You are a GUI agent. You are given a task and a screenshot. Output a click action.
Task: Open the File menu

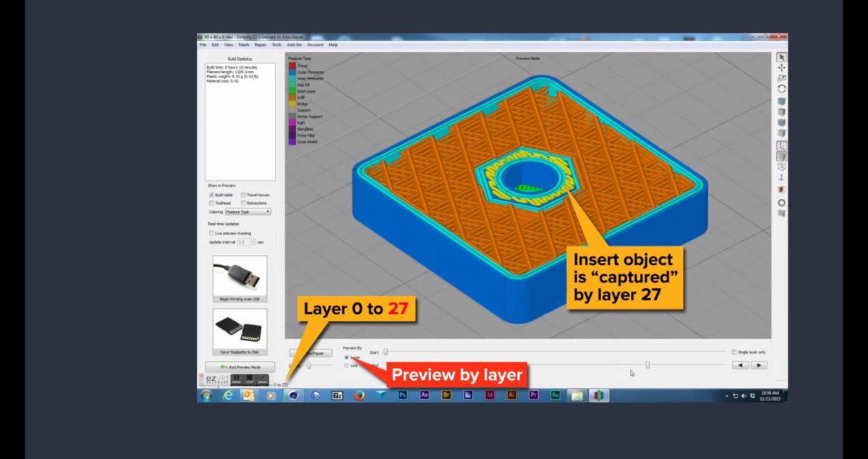click(203, 45)
